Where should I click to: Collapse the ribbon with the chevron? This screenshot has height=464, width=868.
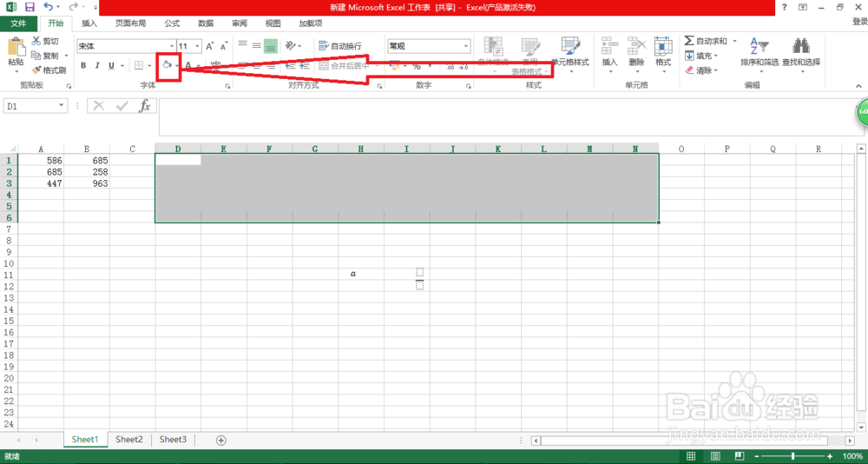click(x=858, y=86)
